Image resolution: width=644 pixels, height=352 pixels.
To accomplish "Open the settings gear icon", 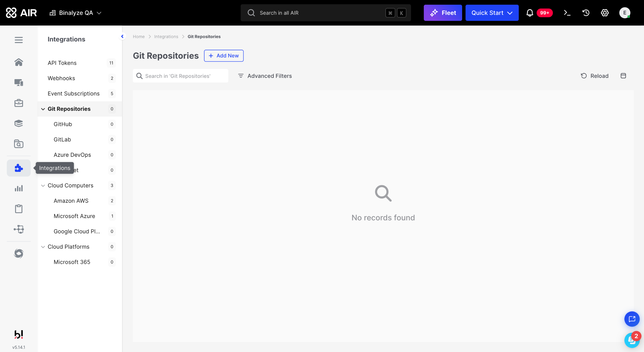I will [x=605, y=13].
